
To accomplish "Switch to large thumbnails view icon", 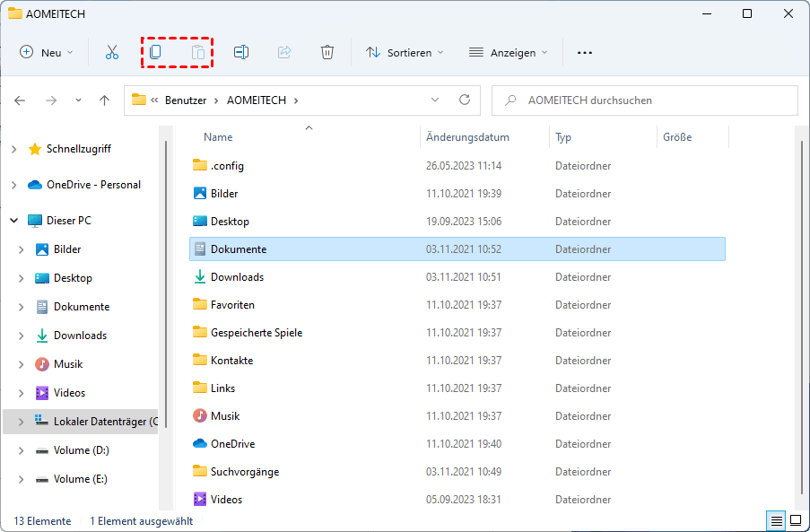I will pos(796,520).
